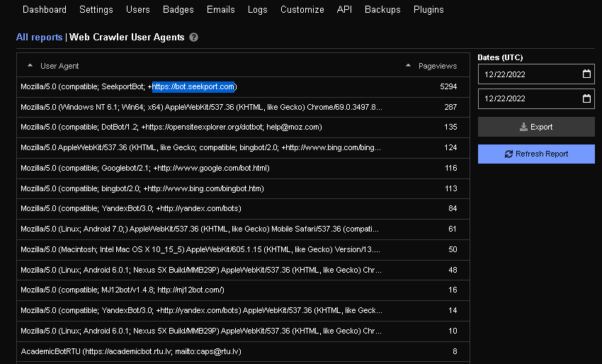This screenshot has width=602, height=364.
Task: Select the Android 7.0 Mobile Safari row
Action: (x=243, y=229)
